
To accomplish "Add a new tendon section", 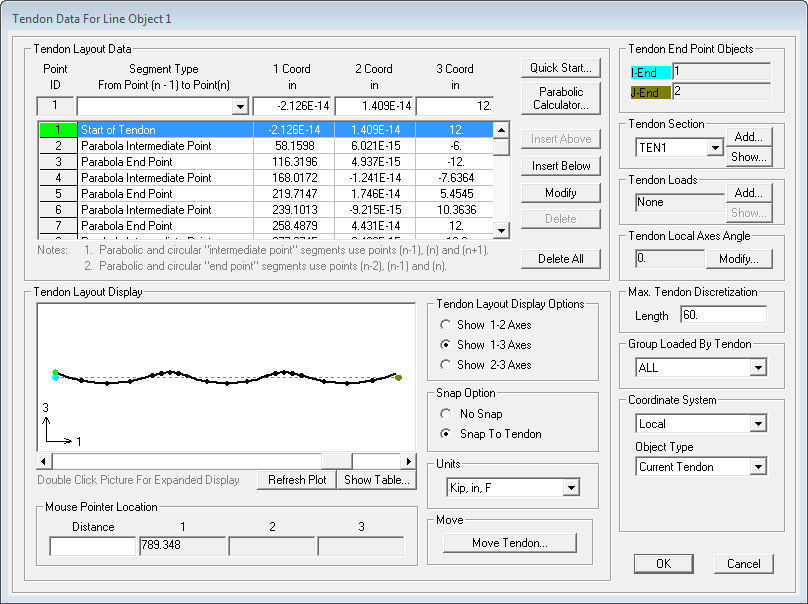I will [x=748, y=137].
